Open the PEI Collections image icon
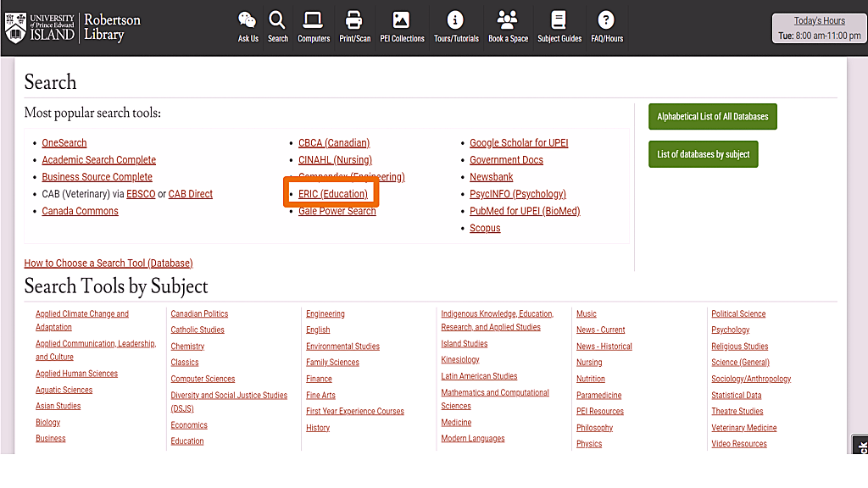 tap(402, 20)
